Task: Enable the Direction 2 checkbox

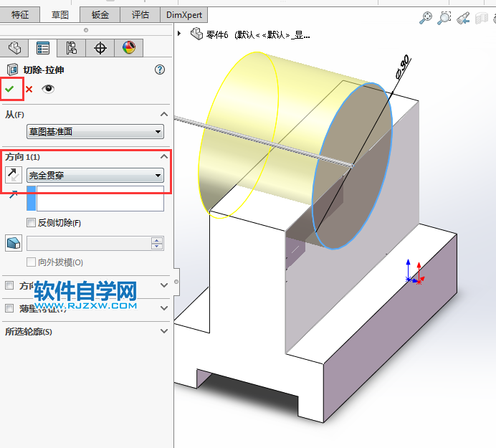Action: coord(9,285)
